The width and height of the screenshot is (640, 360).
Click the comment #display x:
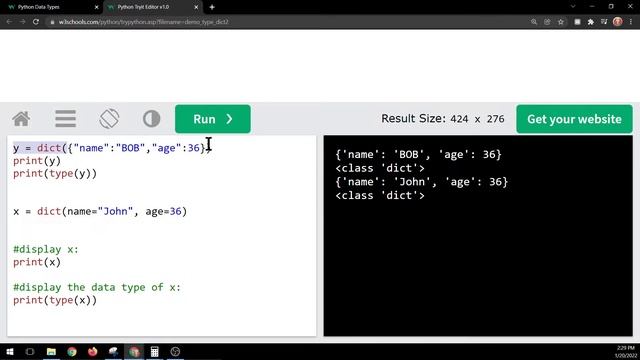point(46,249)
